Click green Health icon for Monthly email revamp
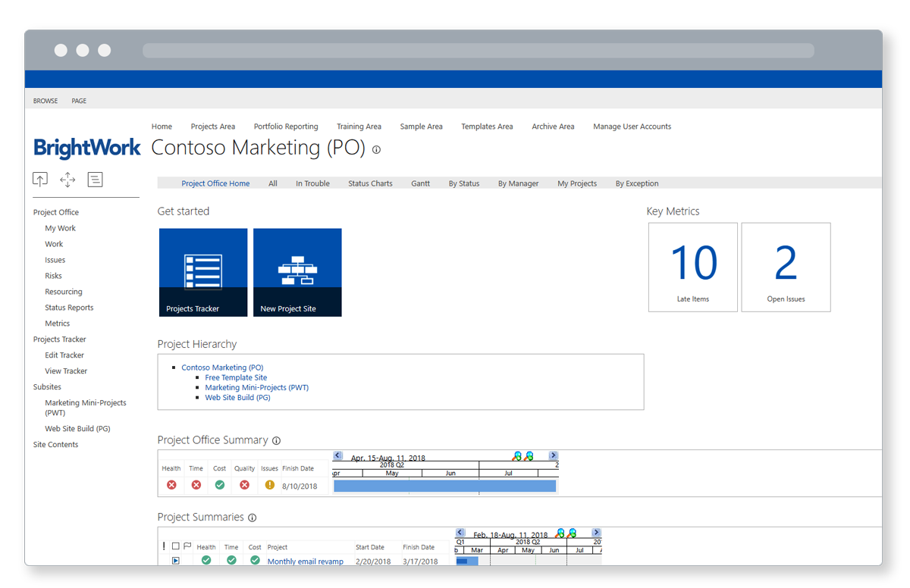Screen dimensions: 910x588 pos(206,561)
